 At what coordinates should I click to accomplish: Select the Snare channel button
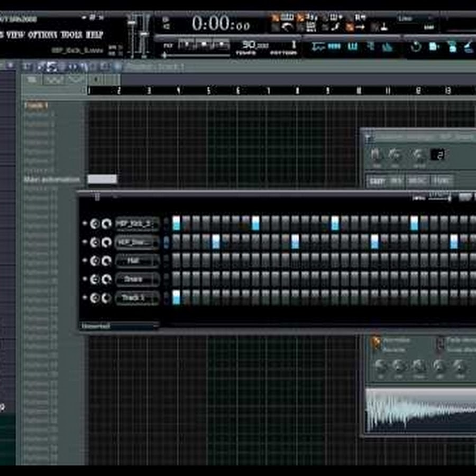click(x=137, y=279)
